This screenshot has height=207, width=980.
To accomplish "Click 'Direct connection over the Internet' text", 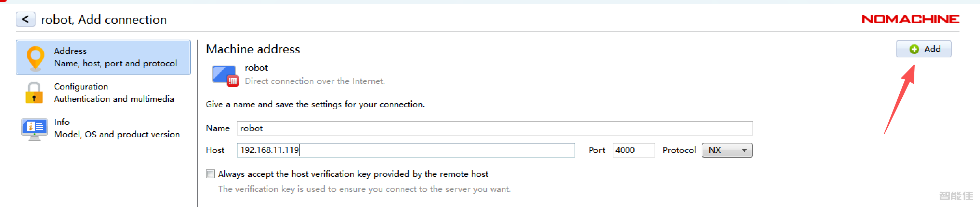I will tap(315, 81).
